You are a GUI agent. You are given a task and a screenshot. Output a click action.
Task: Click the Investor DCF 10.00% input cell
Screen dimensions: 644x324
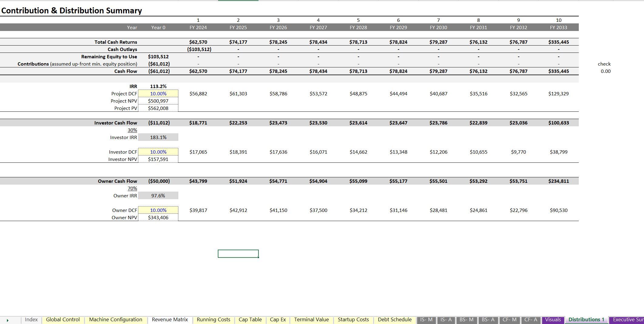click(x=158, y=152)
